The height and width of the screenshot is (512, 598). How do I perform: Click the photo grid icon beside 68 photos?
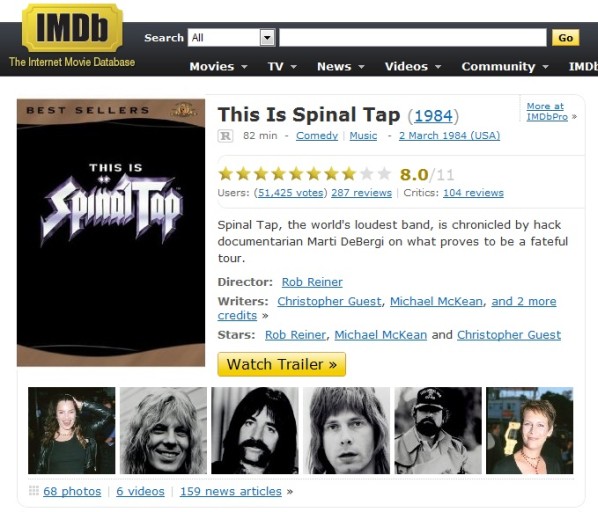click(x=34, y=491)
